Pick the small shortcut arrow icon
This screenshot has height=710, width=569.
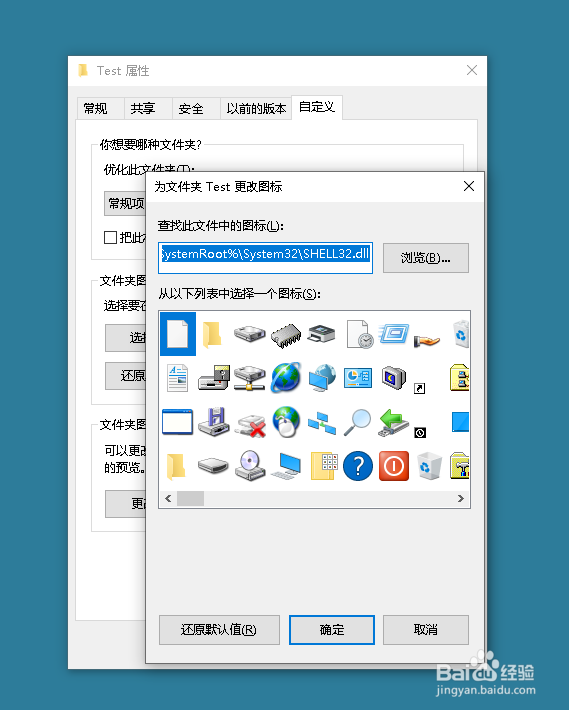420,389
